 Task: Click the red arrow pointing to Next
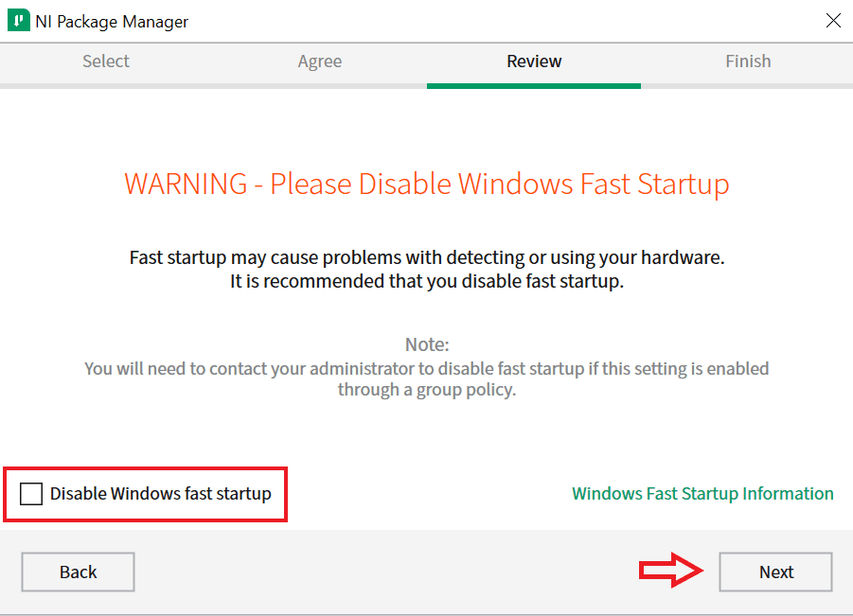tap(671, 572)
